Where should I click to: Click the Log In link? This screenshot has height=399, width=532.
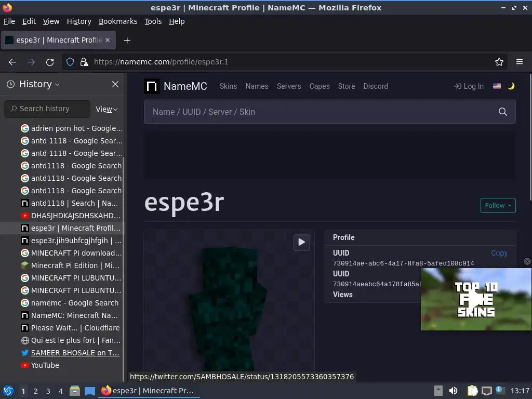pos(469,86)
